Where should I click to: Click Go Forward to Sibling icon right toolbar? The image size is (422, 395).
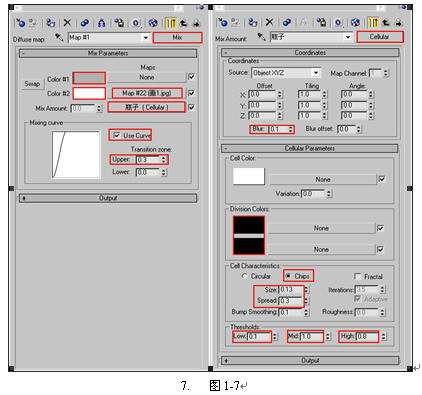pyautogui.click(x=398, y=22)
